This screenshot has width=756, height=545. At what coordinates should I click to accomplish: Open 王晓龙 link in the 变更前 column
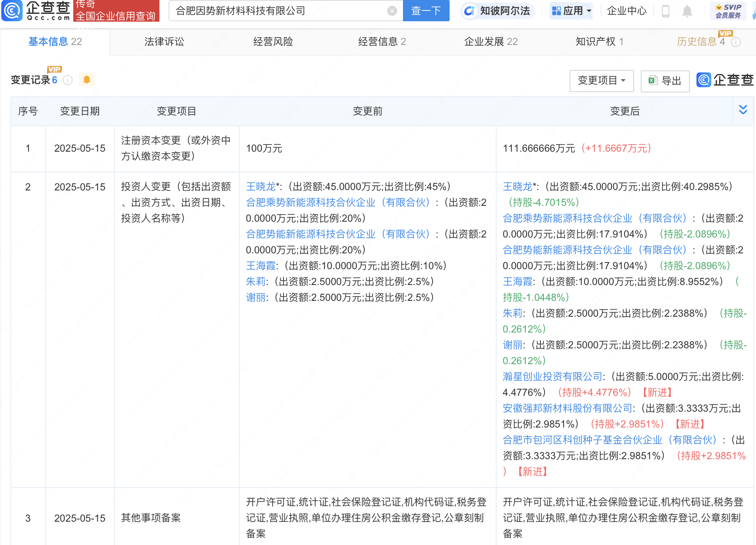(x=261, y=187)
